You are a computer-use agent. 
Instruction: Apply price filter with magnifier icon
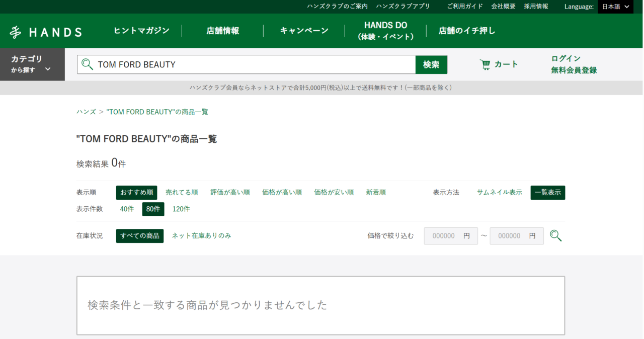pyautogui.click(x=555, y=235)
